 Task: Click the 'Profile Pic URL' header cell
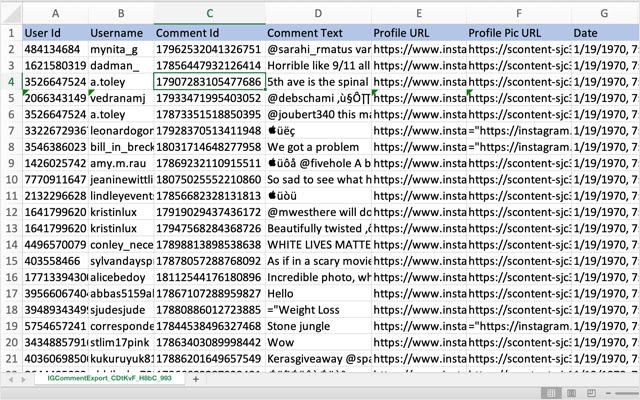519,33
